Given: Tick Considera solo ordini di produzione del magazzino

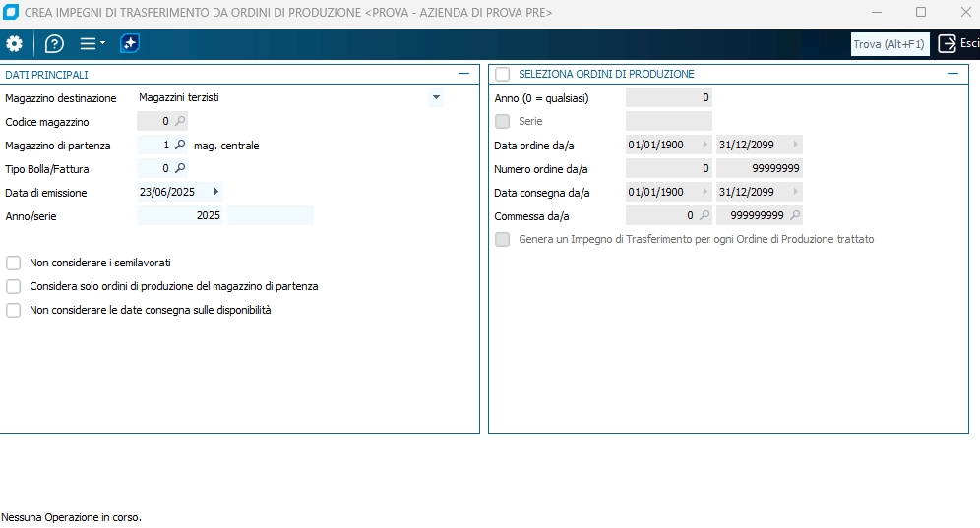Looking at the screenshot, I should 13,287.
